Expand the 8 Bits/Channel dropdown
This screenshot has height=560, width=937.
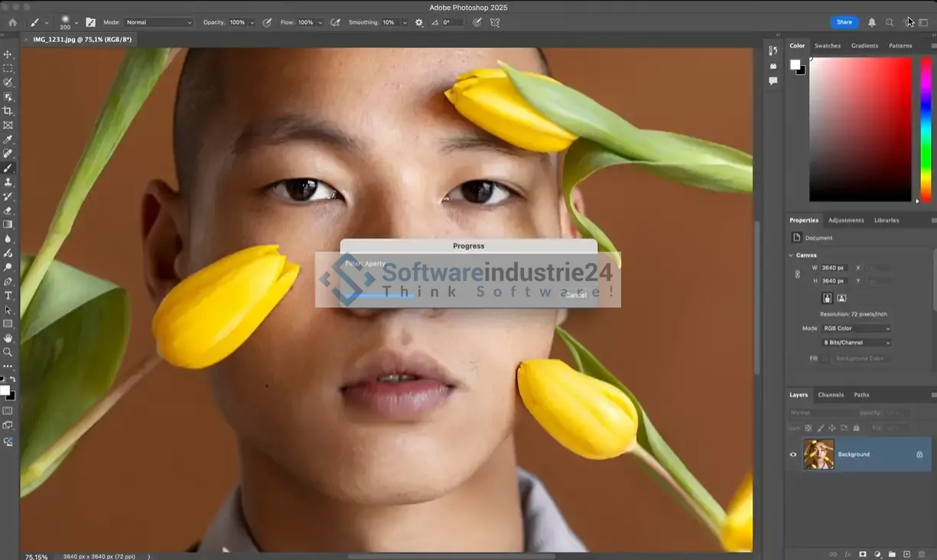pos(856,343)
